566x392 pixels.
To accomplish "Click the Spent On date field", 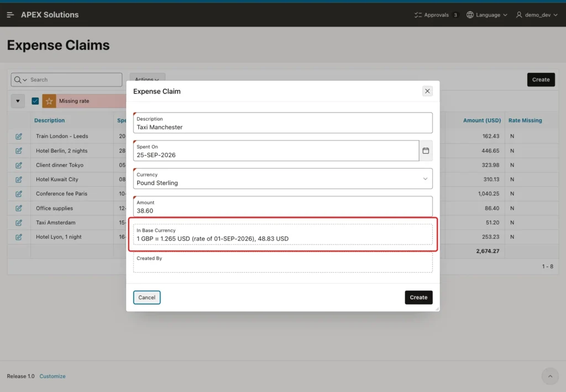I will click(276, 151).
